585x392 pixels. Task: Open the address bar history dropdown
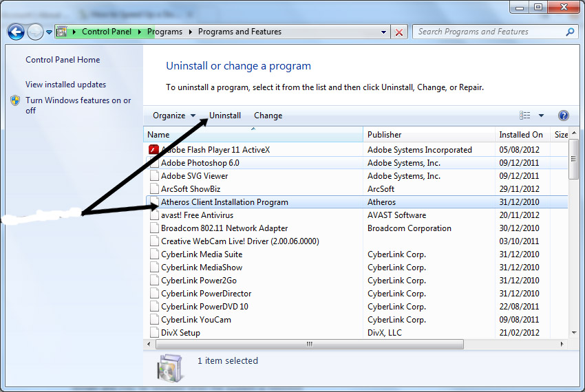coord(384,32)
